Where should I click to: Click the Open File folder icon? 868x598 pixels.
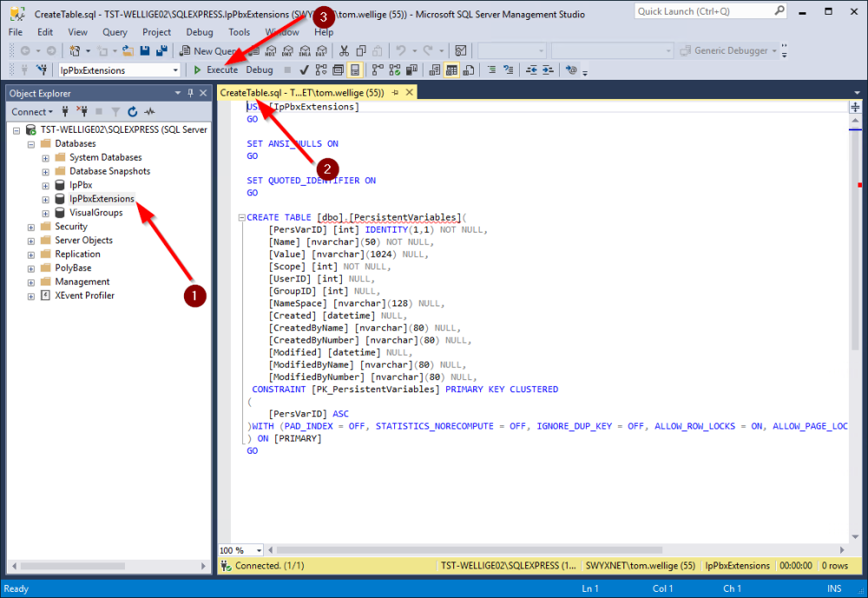click(x=128, y=51)
